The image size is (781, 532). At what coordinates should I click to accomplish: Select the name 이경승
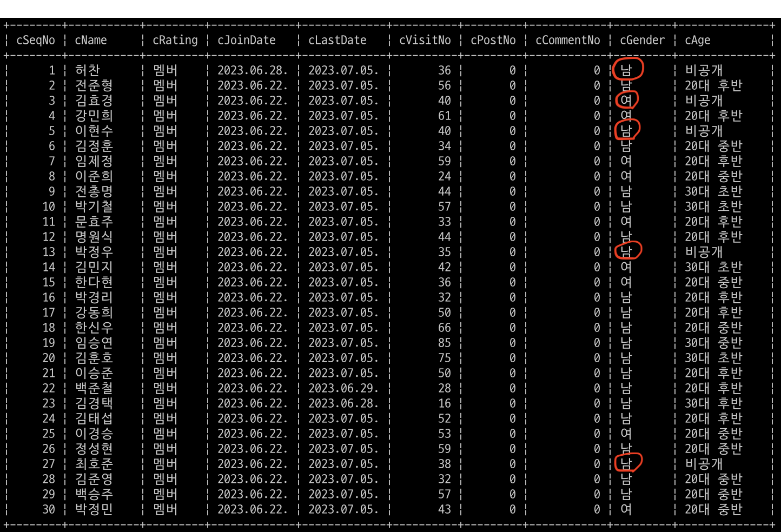pyautogui.click(x=94, y=434)
